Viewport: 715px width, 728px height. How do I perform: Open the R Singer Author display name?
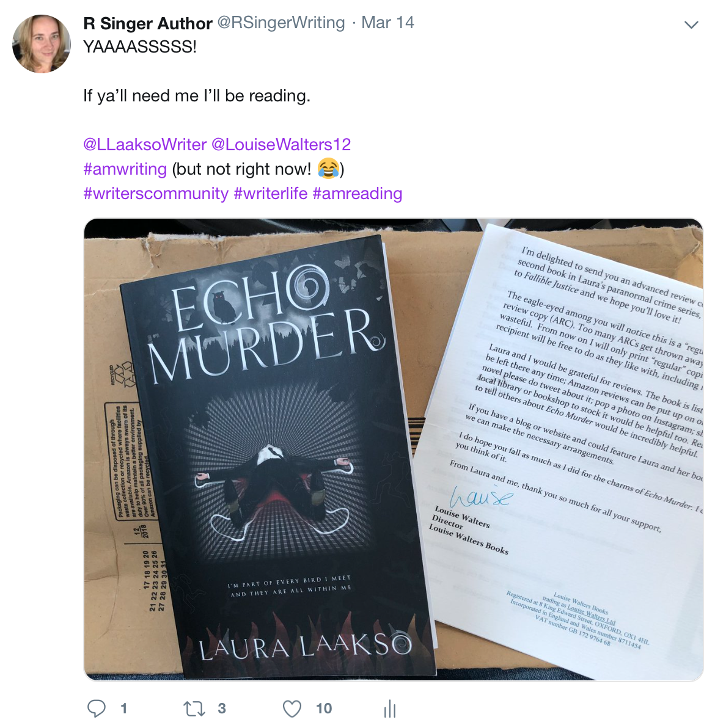148,23
